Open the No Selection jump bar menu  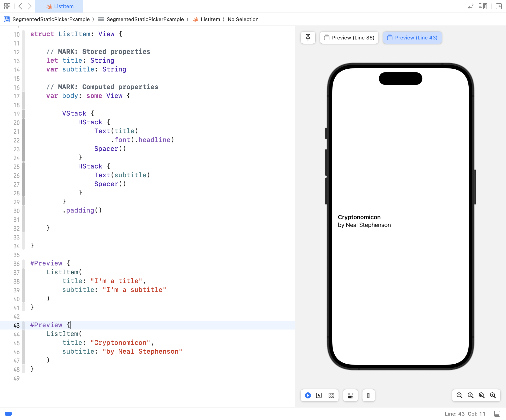pyautogui.click(x=243, y=19)
